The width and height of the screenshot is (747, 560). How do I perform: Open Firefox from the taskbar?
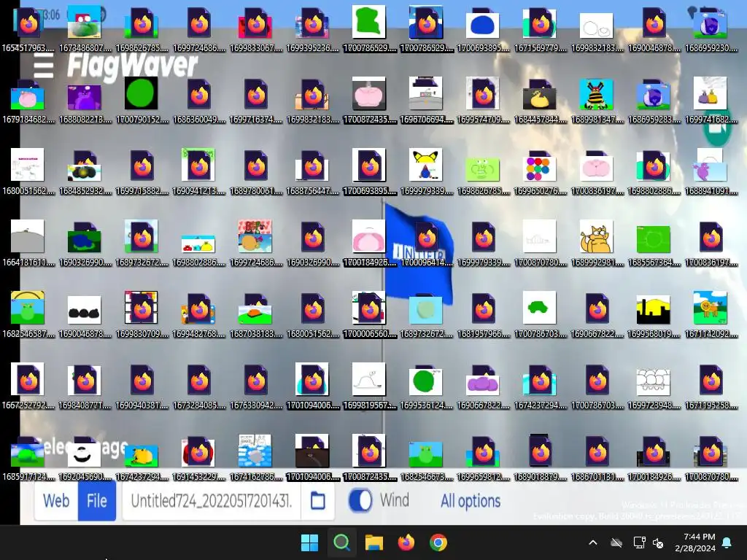pyautogui.click(x=406, y=542)
